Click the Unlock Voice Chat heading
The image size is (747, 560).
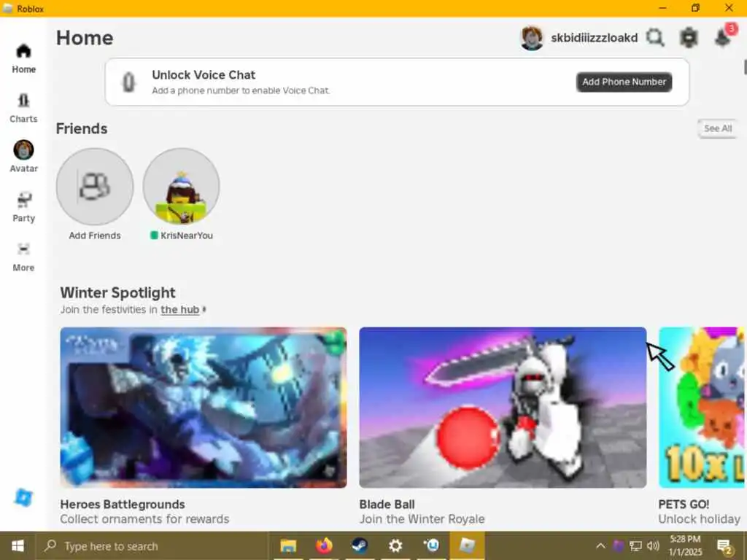click(x=204, y=75)
